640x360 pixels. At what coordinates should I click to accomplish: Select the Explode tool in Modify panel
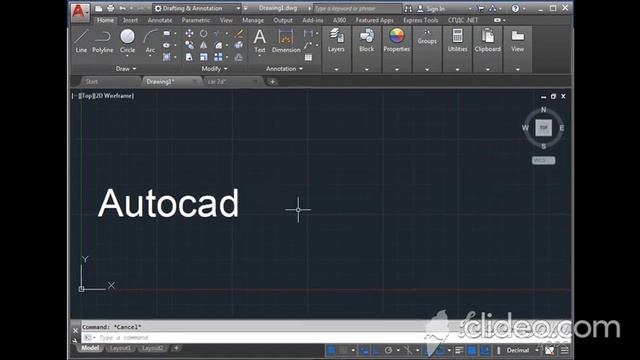[239, 45]
